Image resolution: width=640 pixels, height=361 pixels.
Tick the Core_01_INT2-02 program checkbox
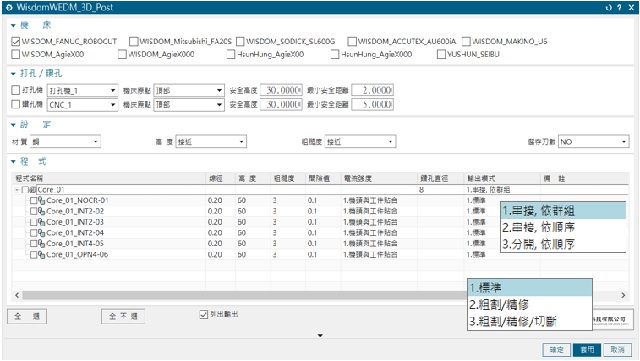point(33,211)
